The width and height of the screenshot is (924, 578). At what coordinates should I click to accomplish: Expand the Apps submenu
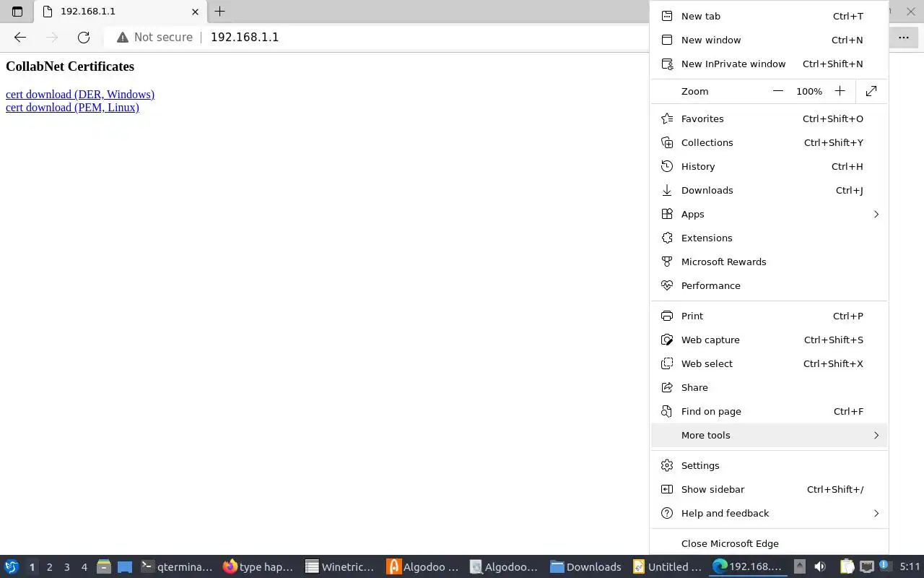[x=769, y=214]
